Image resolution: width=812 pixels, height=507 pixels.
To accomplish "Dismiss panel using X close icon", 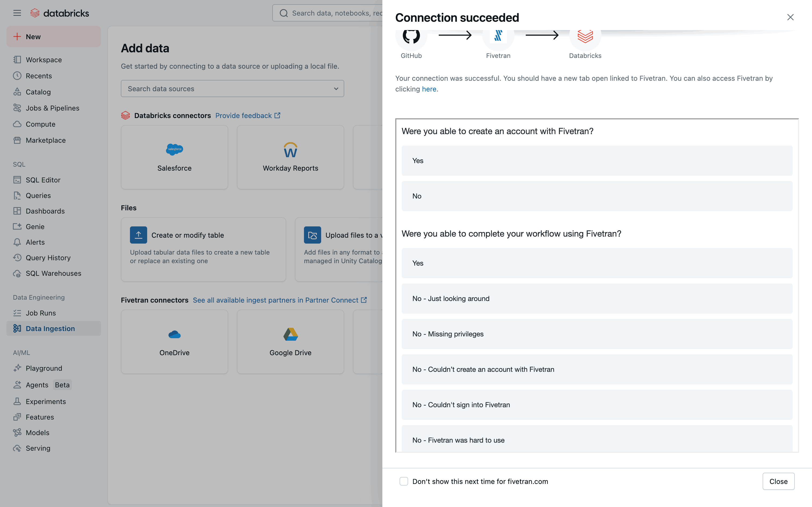I will 790,17.
